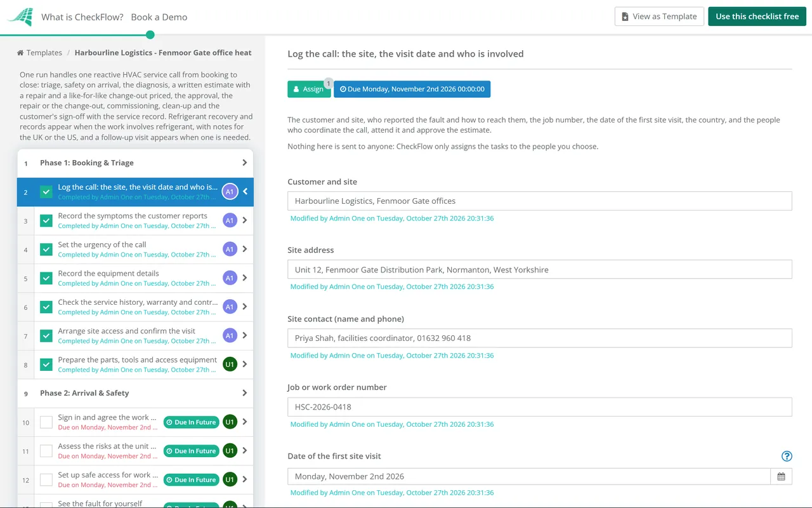Click into the 'Customer and site' field
The image size is (812, 508).
point(539,201)
